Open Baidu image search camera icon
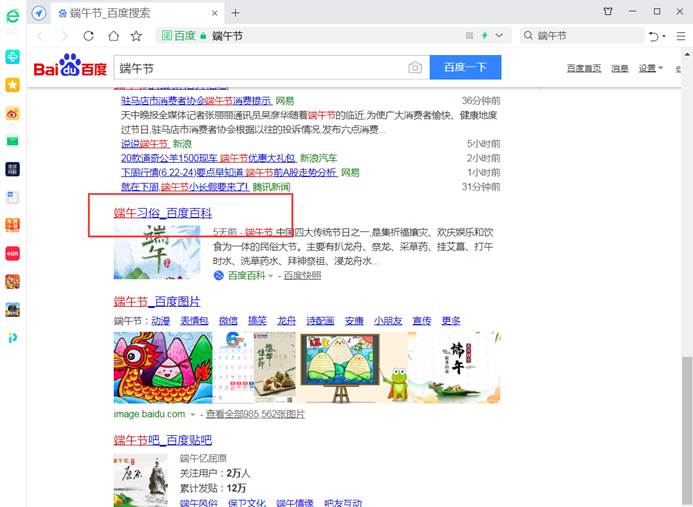The width and height of the screenshot is (693, 507). [414, 68]
